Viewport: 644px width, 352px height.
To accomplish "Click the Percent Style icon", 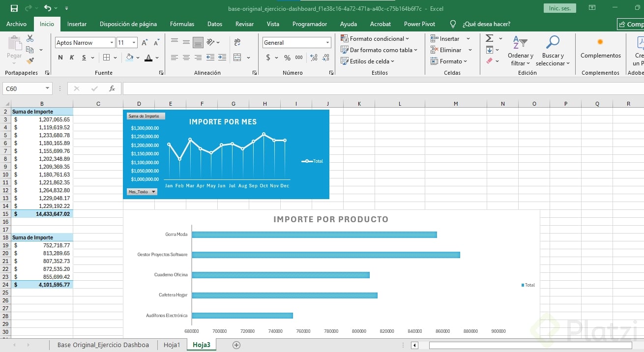I will coord(287,58).
